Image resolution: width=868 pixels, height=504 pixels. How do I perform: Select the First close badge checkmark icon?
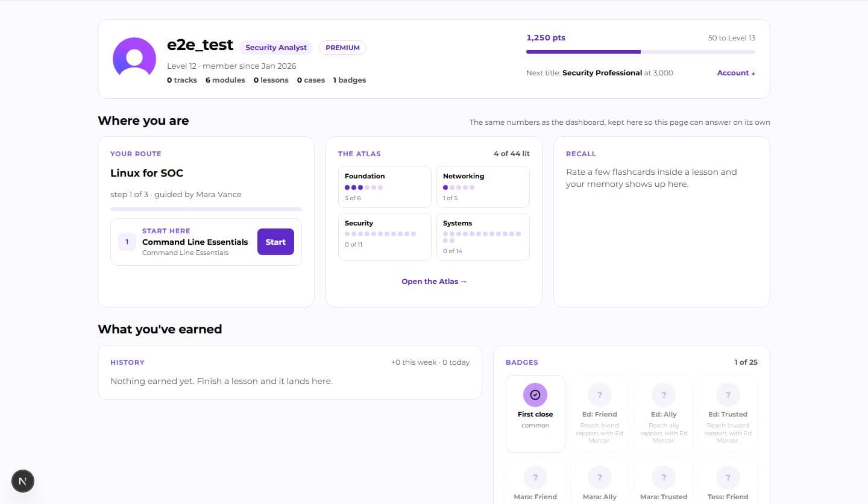[x=535, y=395]
